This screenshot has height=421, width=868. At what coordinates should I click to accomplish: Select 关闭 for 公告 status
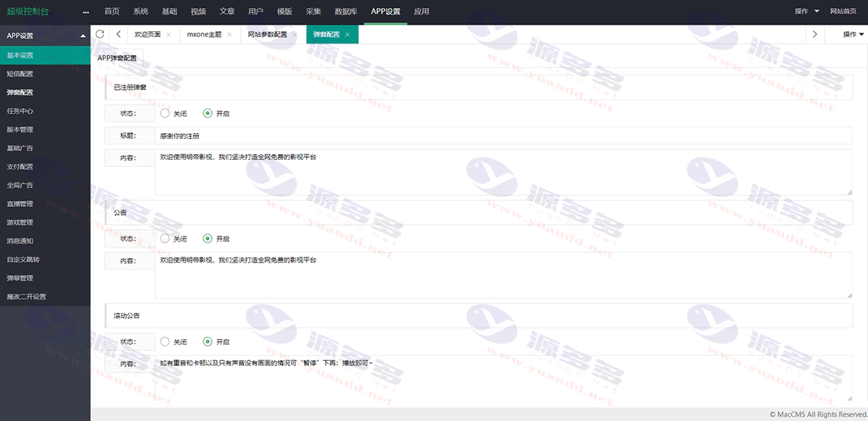[174, 239]
